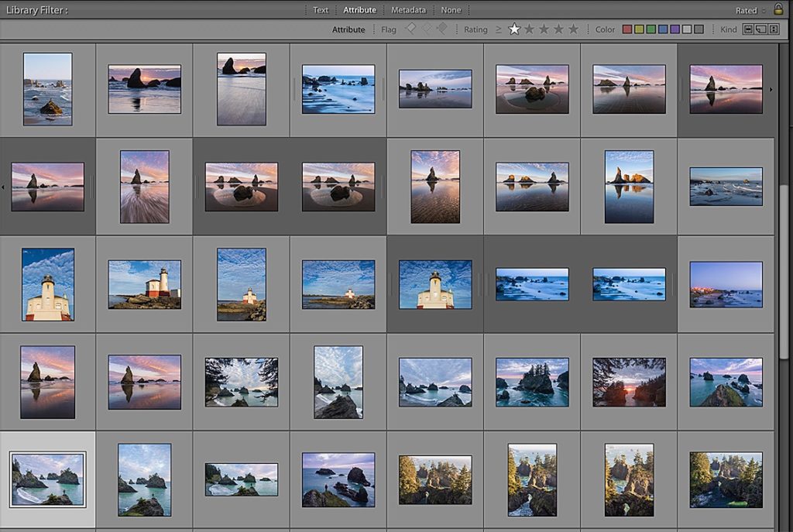Click the padlock to lock the filter

coord(778,10)
